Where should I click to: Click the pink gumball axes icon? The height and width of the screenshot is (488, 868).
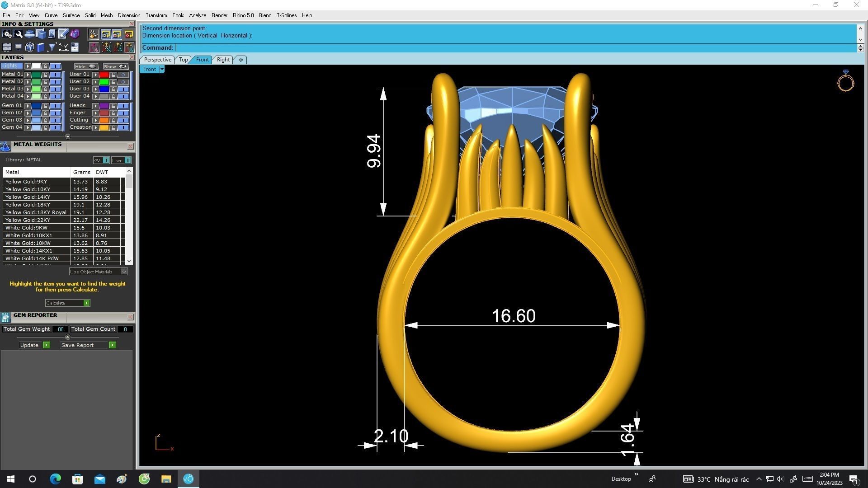94,47
